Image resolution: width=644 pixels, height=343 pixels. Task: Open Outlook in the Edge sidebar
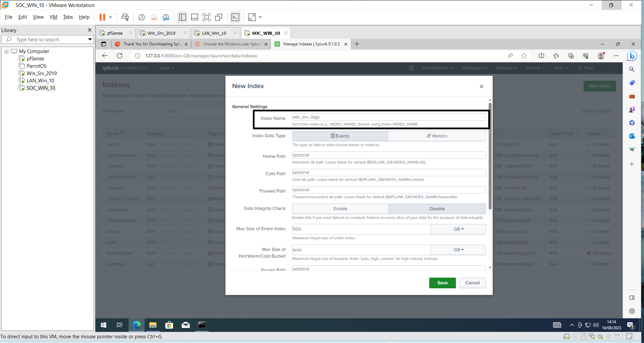(632, 136)
